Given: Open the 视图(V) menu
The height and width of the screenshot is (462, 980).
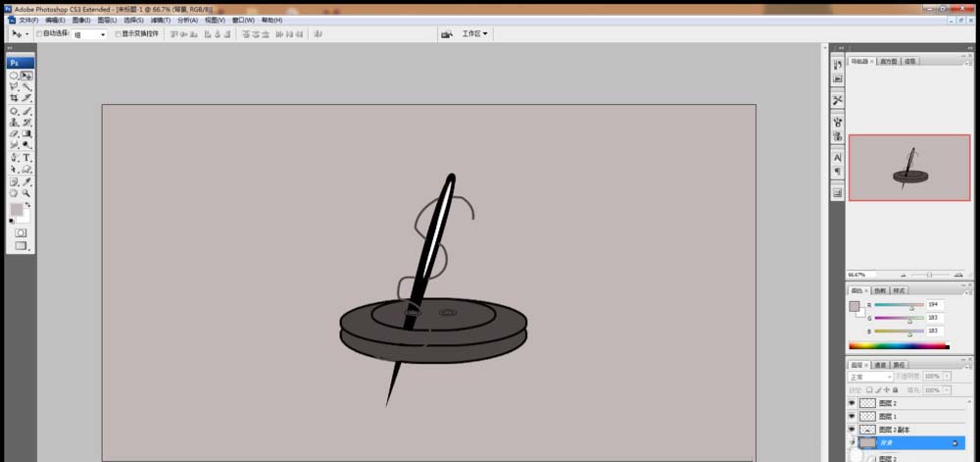Looking at the screenshot, I should (x=215, y=20).
